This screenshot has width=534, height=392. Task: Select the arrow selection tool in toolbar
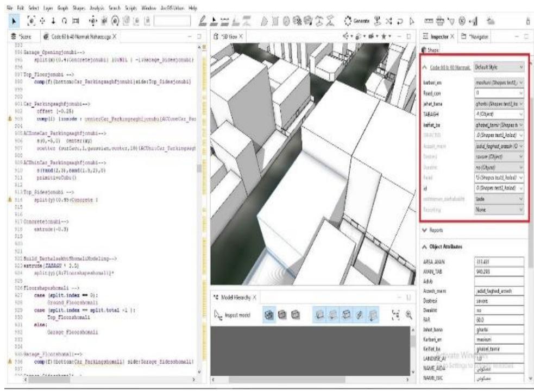pyautogui.click(x=9, y=21)
